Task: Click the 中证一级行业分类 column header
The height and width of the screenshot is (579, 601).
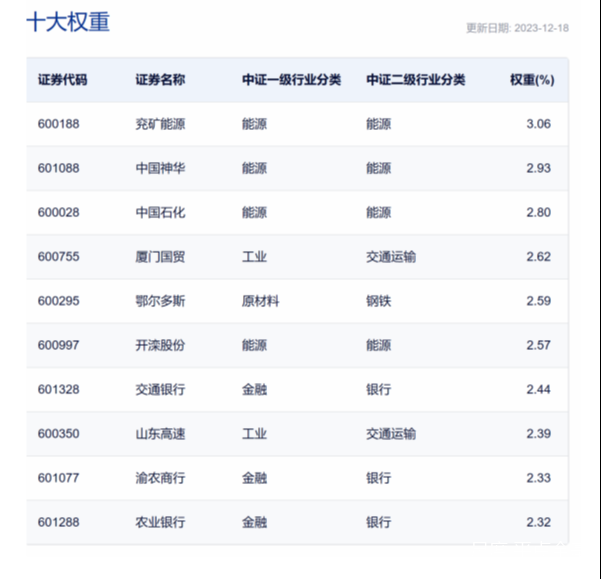Action: pyautogui.click(x=291, y=80)
